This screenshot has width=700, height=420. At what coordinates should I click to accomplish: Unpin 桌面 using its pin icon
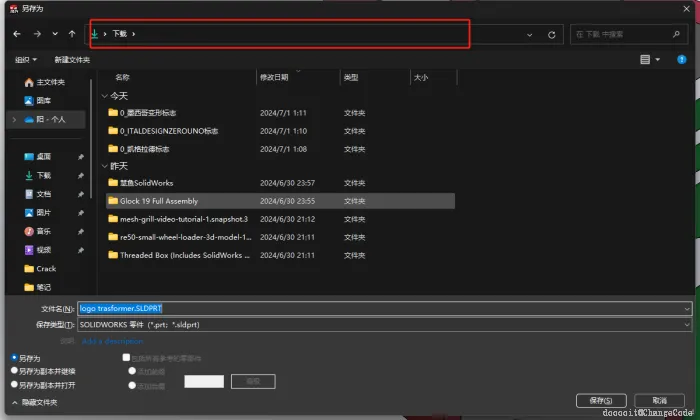(81, 157)
